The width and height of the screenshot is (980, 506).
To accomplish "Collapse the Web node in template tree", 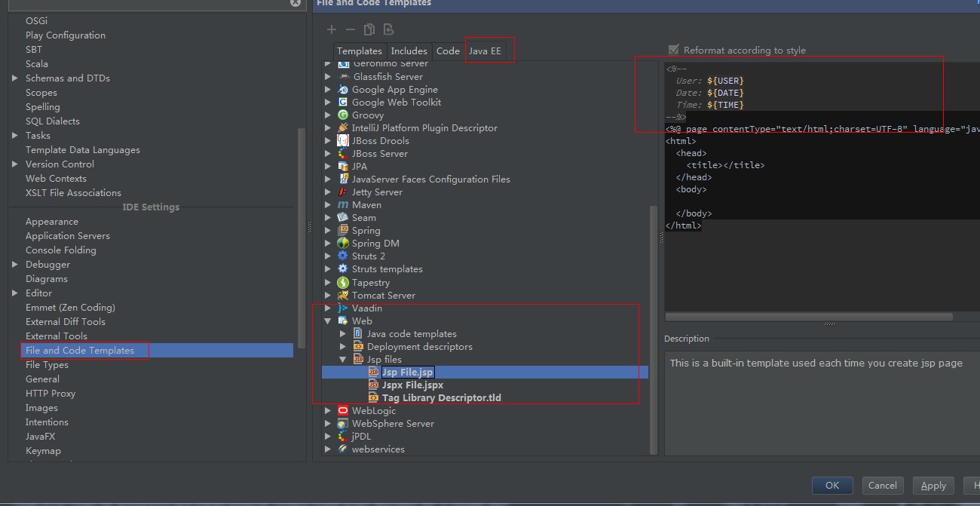I will coord(328,320).
